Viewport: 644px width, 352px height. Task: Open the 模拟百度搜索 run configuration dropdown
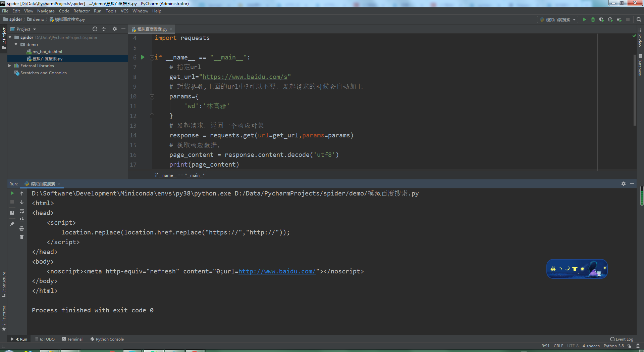(x=557, y=19)
